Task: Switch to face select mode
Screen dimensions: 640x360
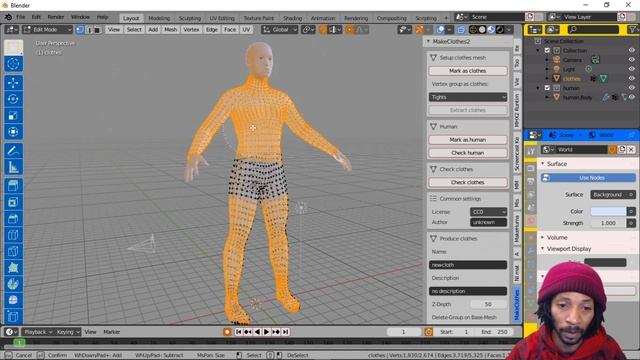Action: tap(97, 30)
